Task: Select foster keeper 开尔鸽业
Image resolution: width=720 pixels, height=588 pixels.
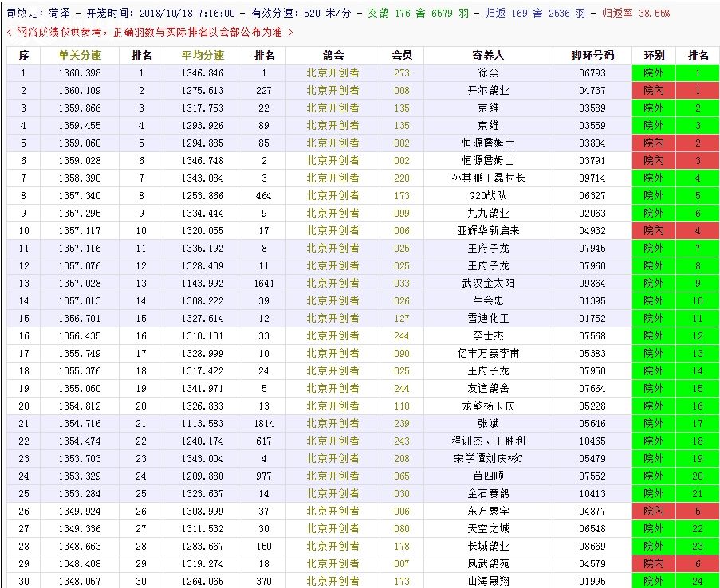Action: coord(488,91)
